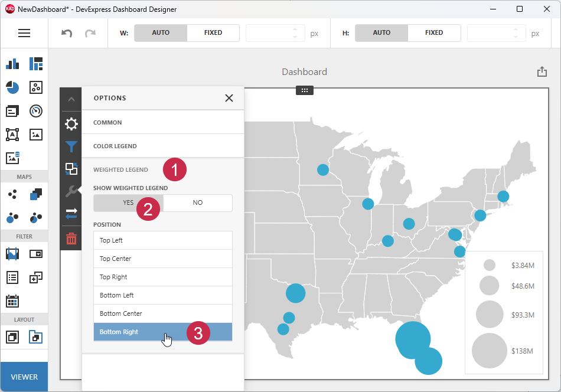Open the export/share icon above the map
The image size is (561, 392).
(x=542, y=71)
